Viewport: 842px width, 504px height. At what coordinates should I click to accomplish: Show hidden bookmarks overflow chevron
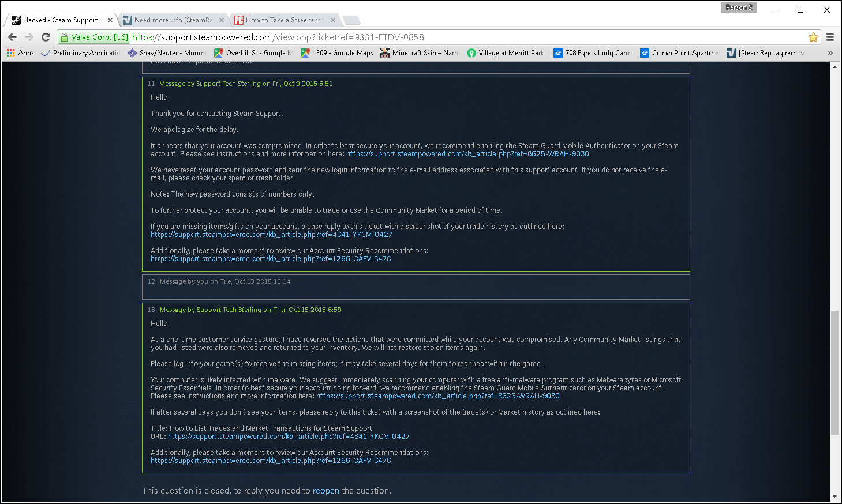click(x=830, y=53)
